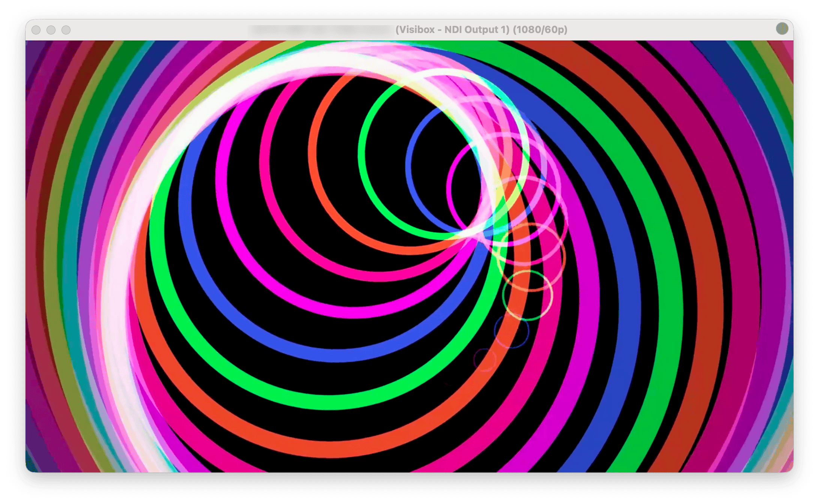Image resolution: width=819 pixels, height=504 pixels.
Task: Close the NDI Output 1 window
Action: [x=36, y=30]
